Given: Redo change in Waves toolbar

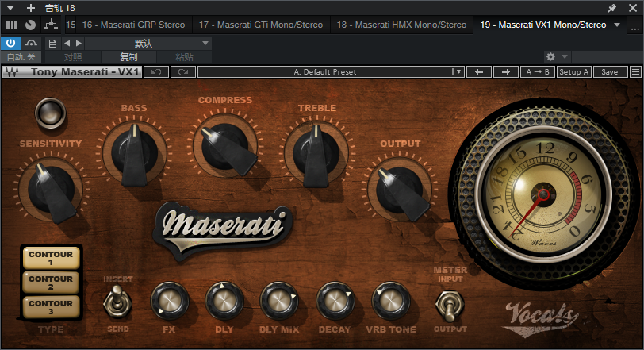Looking at the screenshot, I should pyautogui.click(x=183, y=72).
